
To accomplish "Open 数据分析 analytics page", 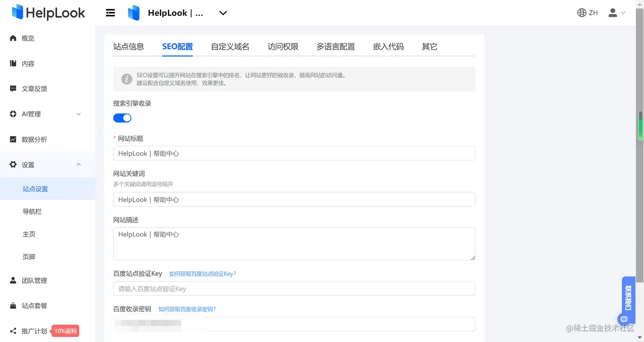I will tap(34, 139).
